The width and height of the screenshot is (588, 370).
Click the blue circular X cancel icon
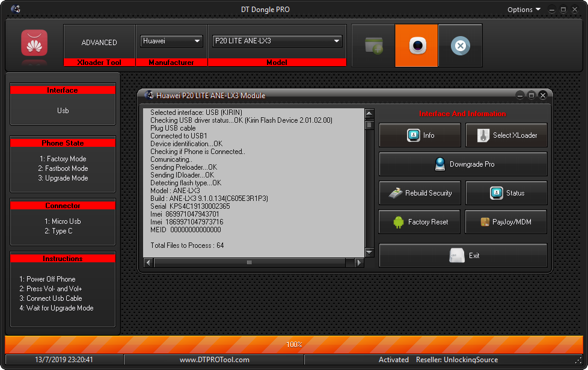[461, 45]
